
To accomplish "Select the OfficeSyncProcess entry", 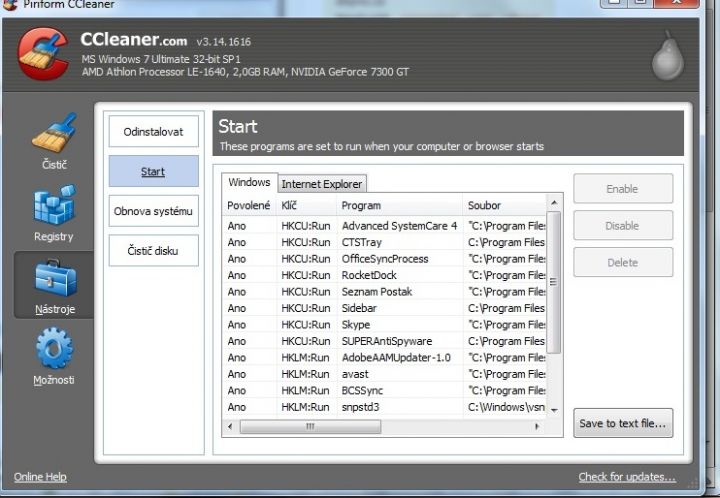I will (385, 259).
